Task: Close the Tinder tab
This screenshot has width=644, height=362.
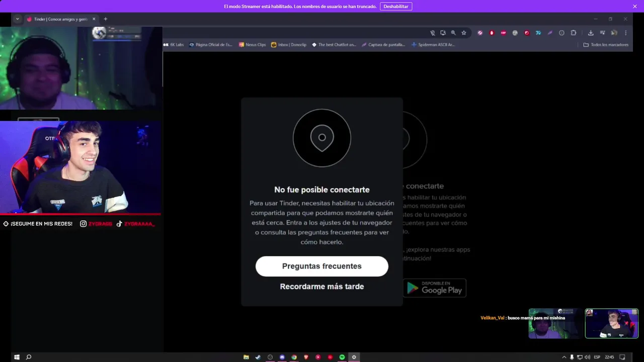Action: point(94,19)
